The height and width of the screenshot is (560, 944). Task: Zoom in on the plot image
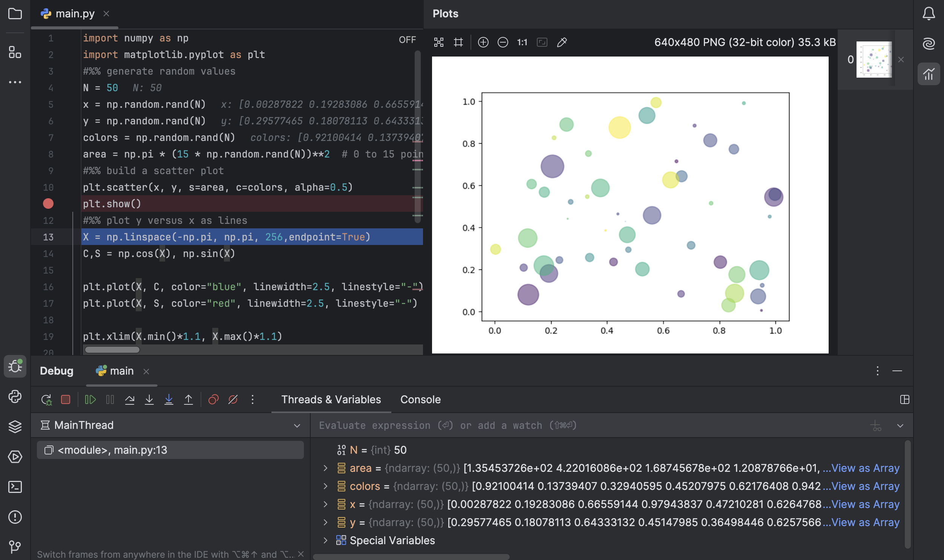pos(483,42)
